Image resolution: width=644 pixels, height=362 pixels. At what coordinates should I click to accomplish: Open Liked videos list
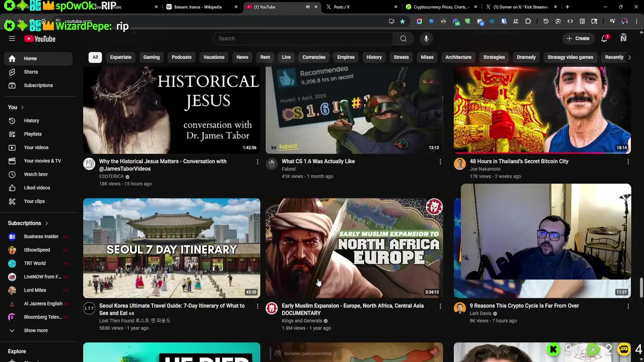click(x=38, y=188)
